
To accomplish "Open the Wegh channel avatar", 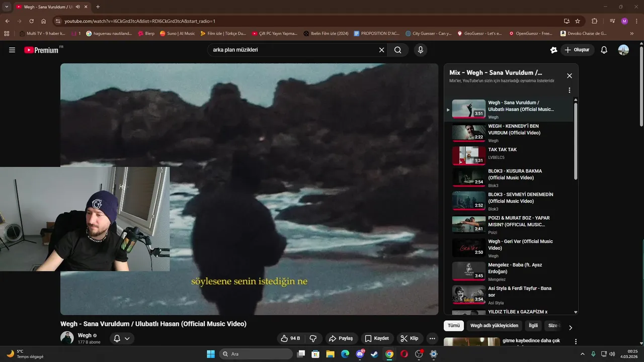I will click(x=67, y=338).
